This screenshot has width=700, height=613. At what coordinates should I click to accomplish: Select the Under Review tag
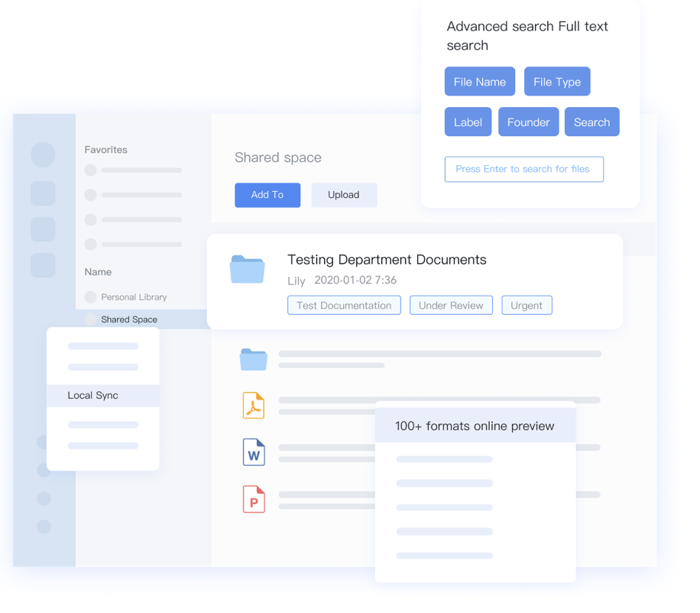[451, 306]
